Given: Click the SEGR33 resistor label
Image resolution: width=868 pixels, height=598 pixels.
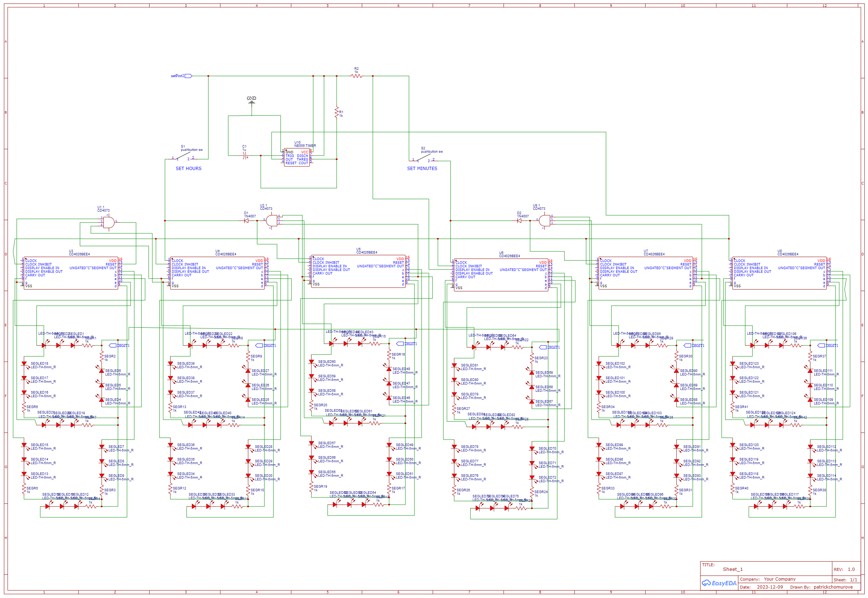Looking at the screenshot, I should click(608, 489).
